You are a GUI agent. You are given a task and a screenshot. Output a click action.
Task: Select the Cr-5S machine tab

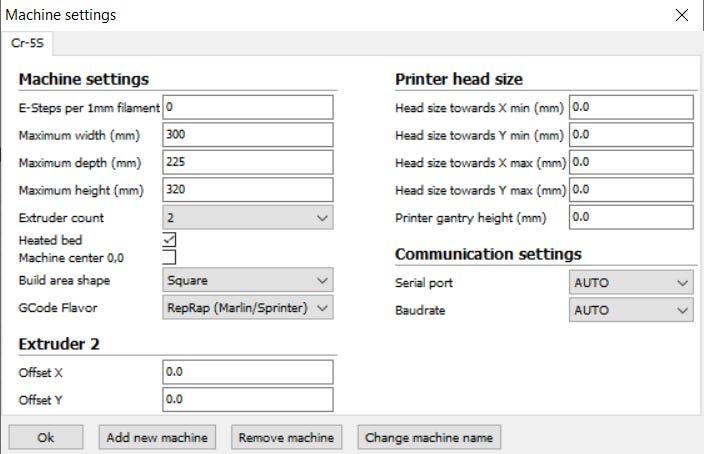(27, 43)
